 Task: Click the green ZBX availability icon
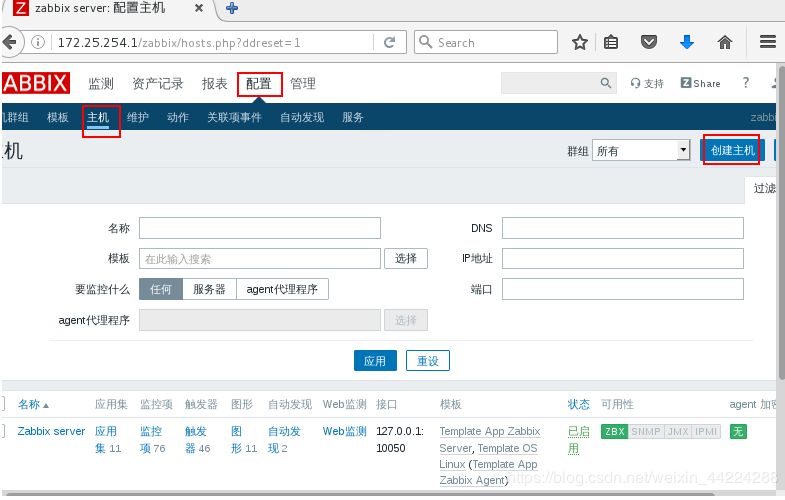[x=614, y=431]
